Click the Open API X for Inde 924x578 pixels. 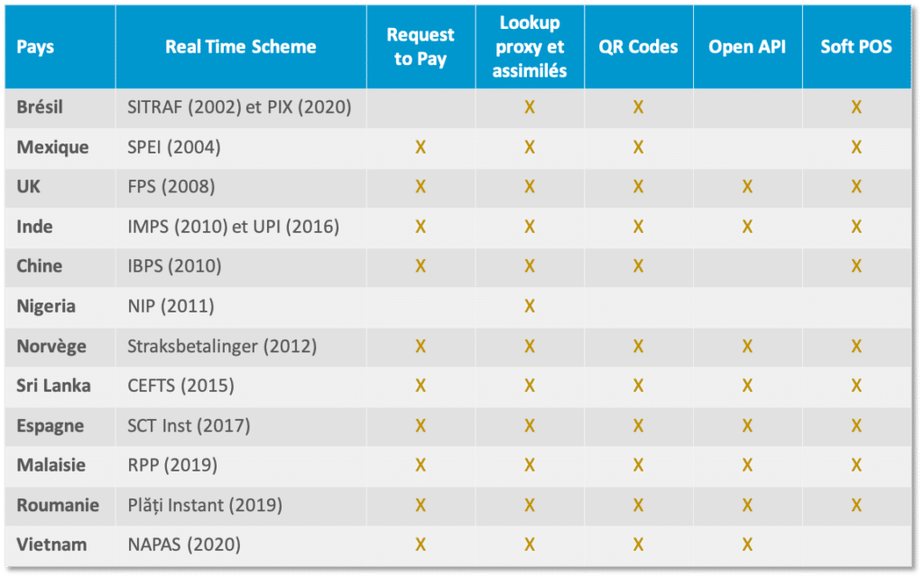click(747, 227)
